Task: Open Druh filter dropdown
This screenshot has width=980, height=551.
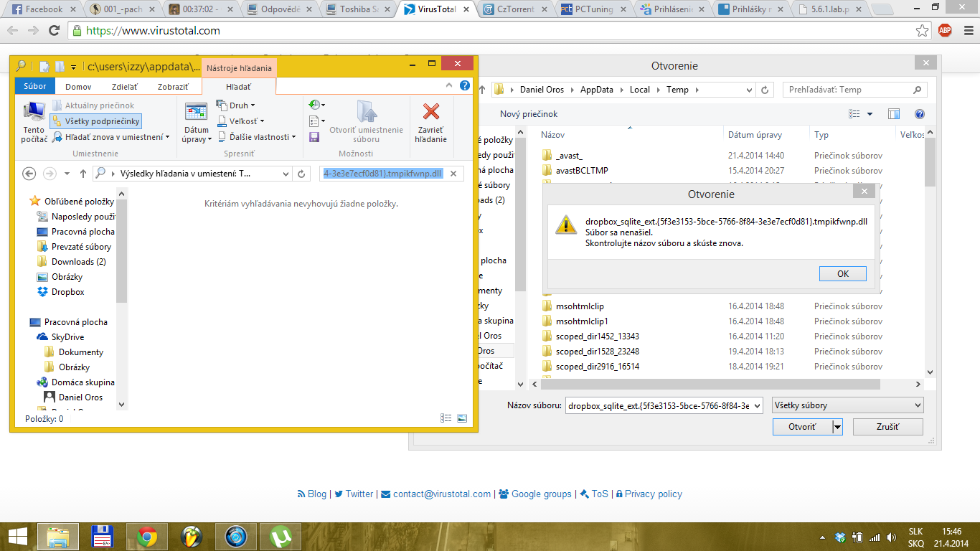Action: (x=235, y=105)
